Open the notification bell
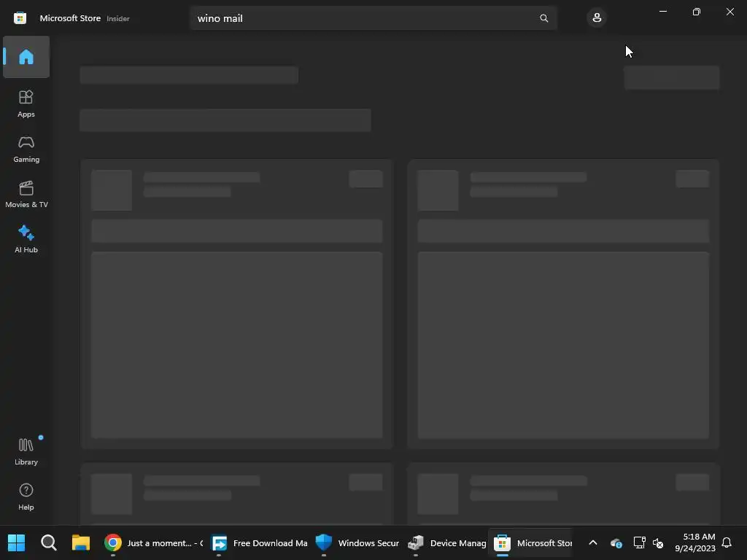This screenshot has width=747, height=560. click(x=727, y=542)
